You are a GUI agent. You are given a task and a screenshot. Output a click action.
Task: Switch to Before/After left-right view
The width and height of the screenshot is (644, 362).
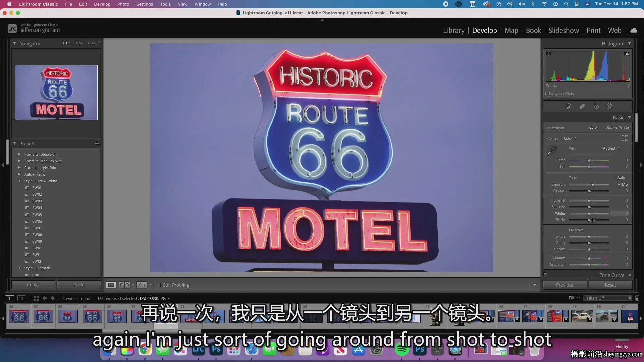[x=124, y=285]
